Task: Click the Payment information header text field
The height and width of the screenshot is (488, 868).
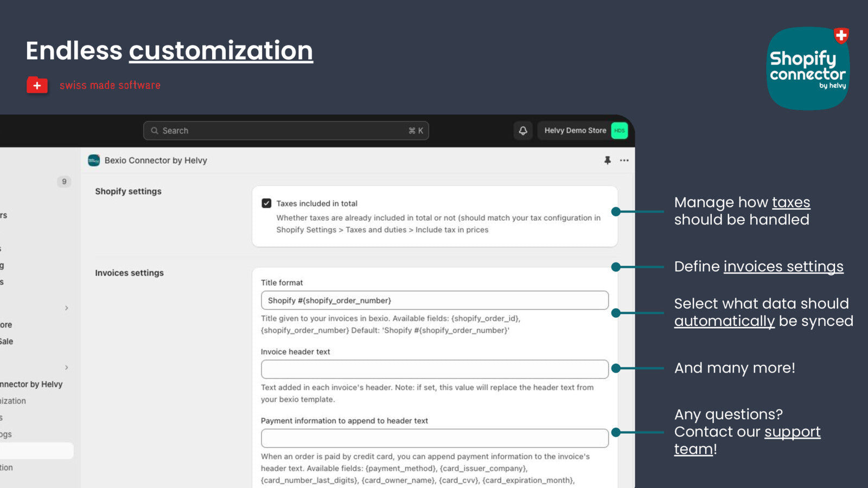Action: [435, 438]
